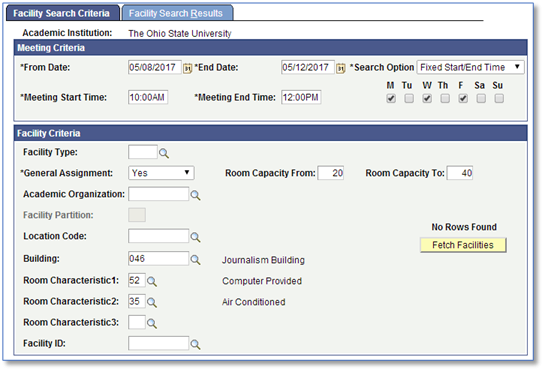
Task: Click the Fetch Facilities button
Action: 463,245
